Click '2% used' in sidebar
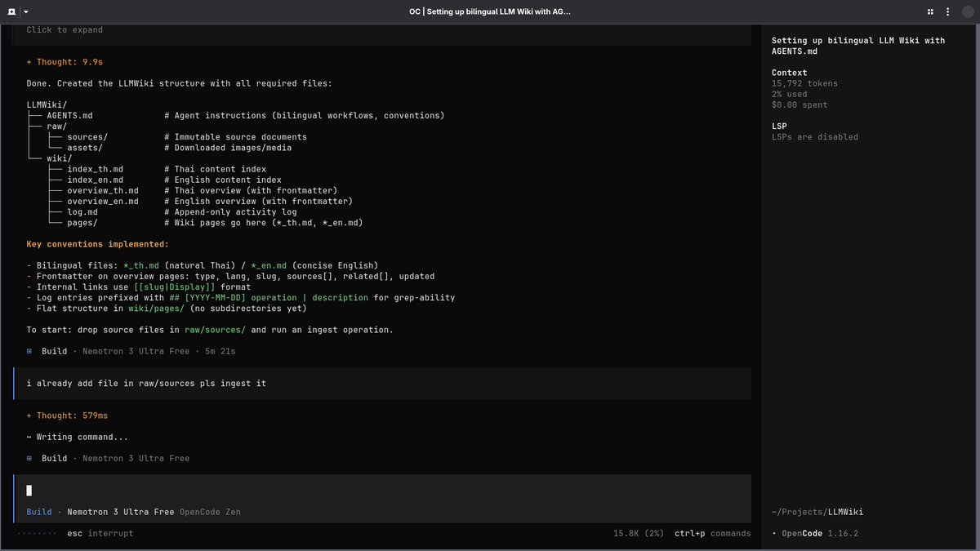 coord(789,94)
